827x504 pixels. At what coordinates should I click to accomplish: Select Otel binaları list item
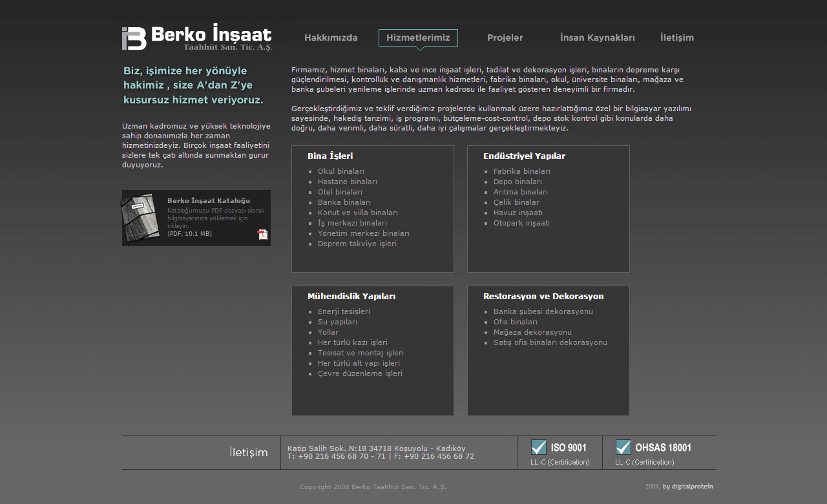click(340, 192)
